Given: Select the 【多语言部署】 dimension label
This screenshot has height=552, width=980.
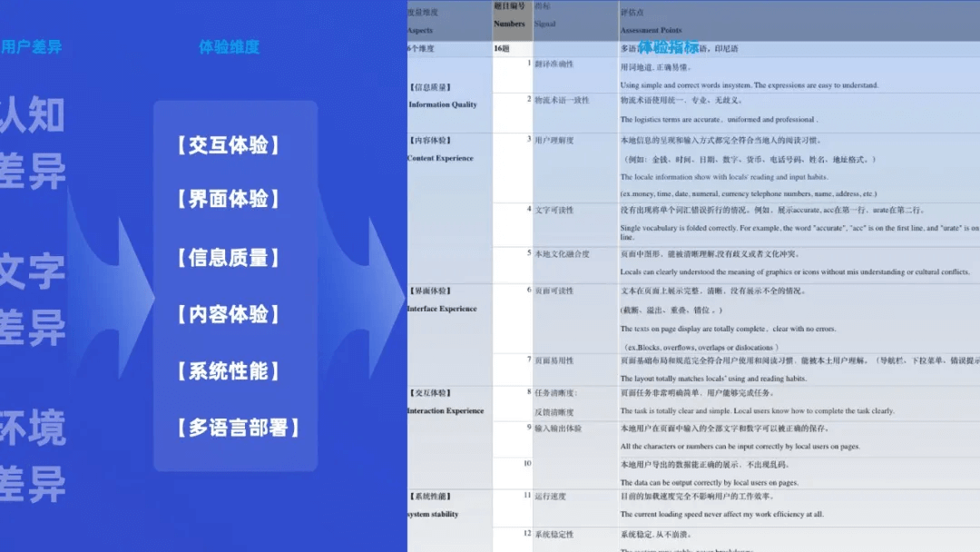Looking at the screenshot, I should [238, 428].
